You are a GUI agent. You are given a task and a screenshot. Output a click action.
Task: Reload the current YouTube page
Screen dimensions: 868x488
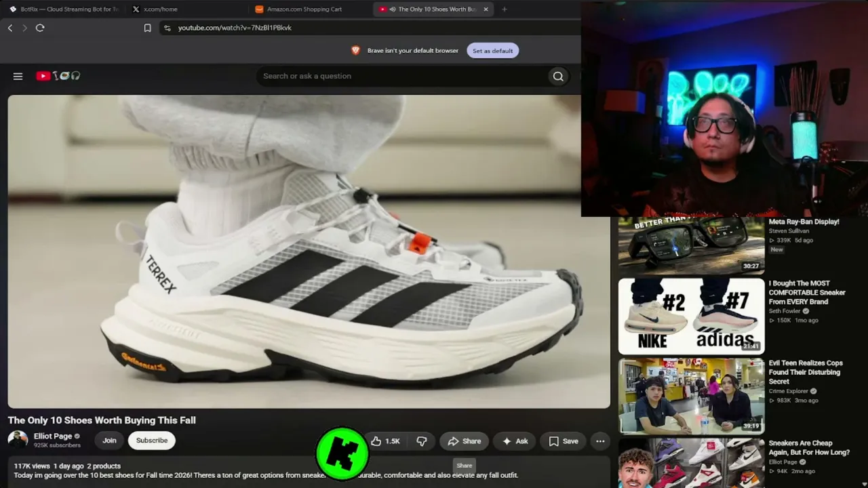40,28
